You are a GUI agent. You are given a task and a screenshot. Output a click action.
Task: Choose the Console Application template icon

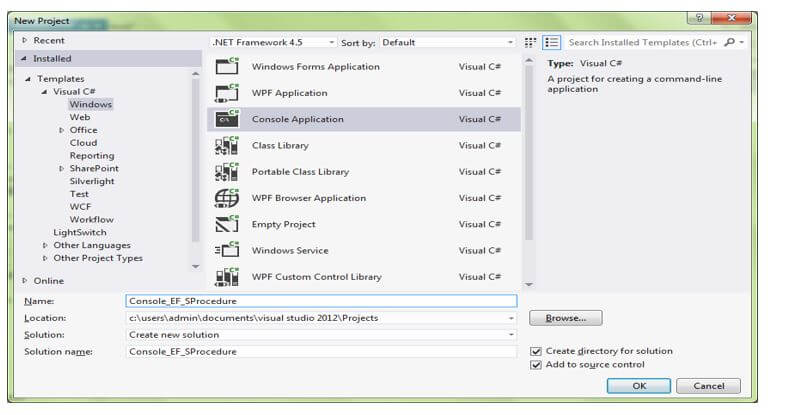227,119
